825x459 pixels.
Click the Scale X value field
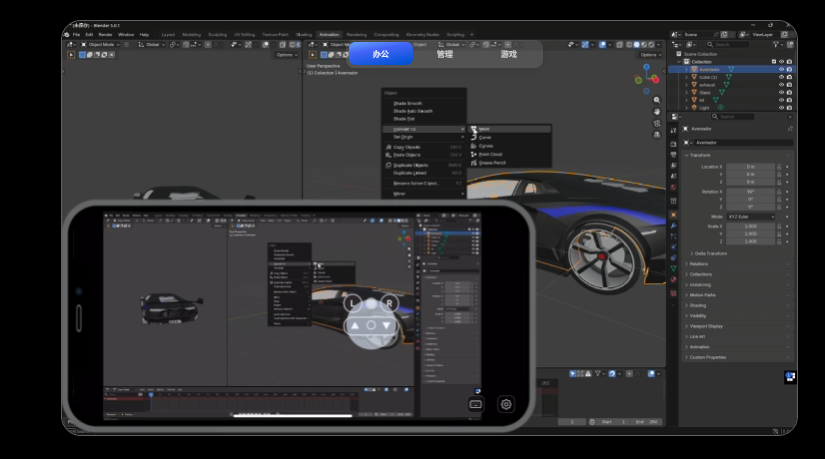(x=751, y=226)
